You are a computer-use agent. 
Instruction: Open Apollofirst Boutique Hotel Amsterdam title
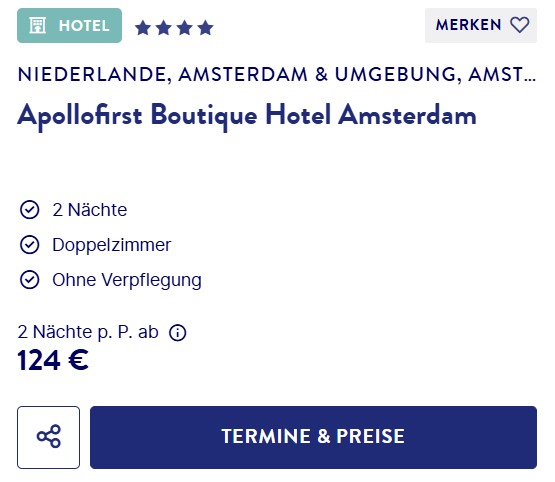click(247, 116)
